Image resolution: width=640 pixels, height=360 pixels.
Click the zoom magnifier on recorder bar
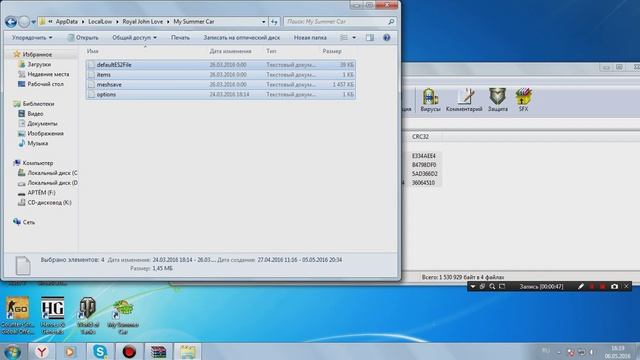click(492, 287)
